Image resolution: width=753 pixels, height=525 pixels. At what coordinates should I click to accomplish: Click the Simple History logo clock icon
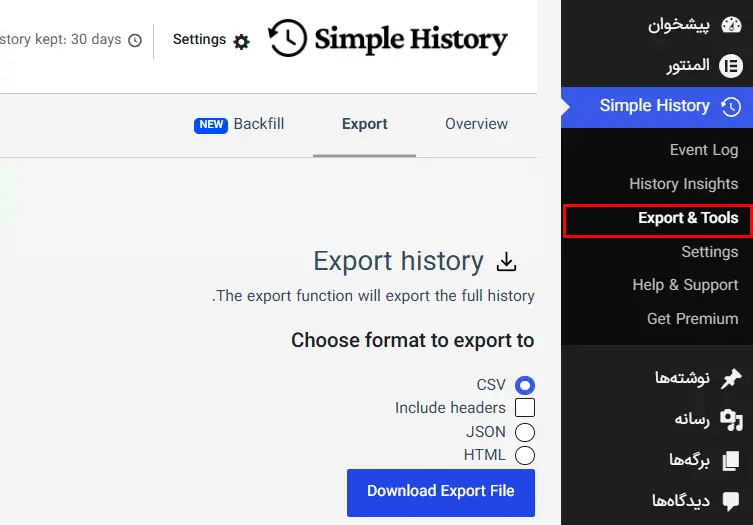pyautogui.click(x=287, y=38)
